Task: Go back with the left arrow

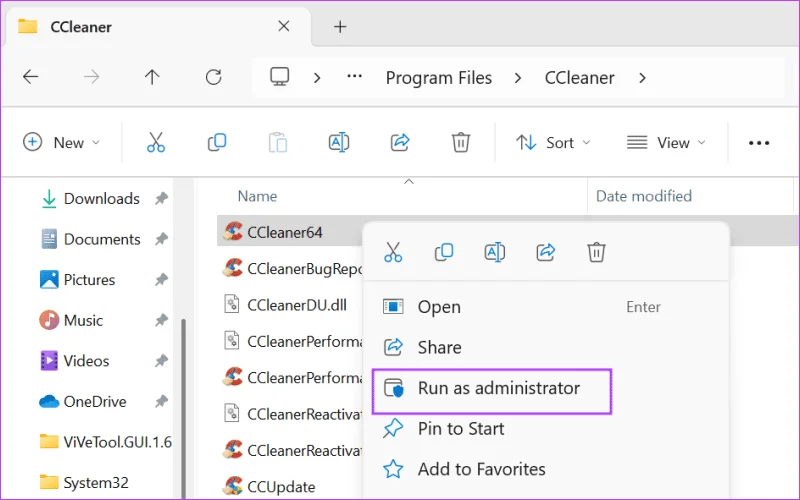Action: [x=31, y=77]
